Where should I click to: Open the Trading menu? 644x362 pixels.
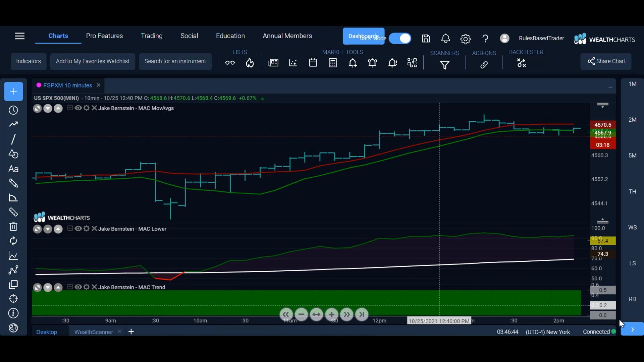click(x=152, y=36)
